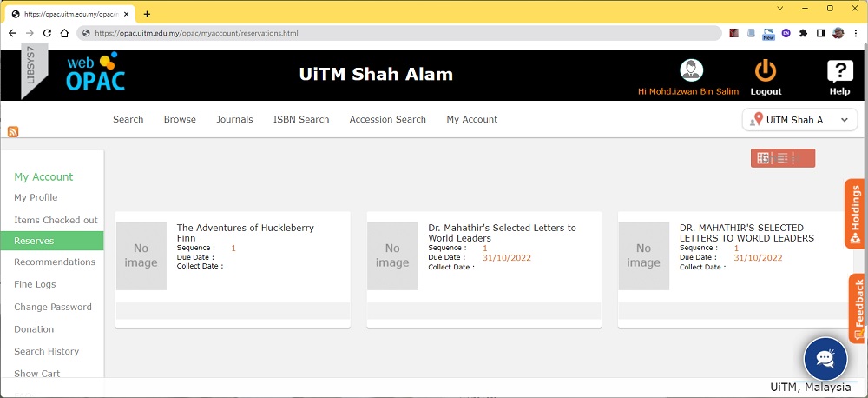
Task: Click due date 31/10/2022 in middle card
Action: pyautogui.click(x=507, y=258)
